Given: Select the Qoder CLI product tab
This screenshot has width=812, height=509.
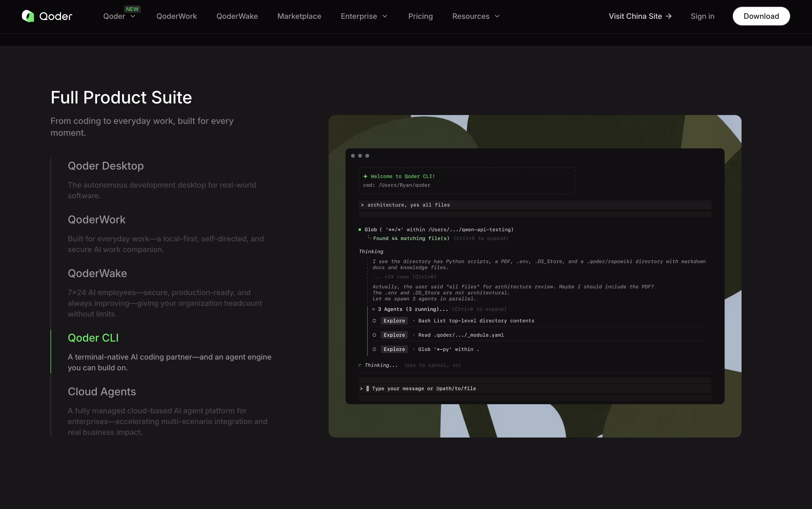Looking at the screenshot, I should (x=93, y=338).
